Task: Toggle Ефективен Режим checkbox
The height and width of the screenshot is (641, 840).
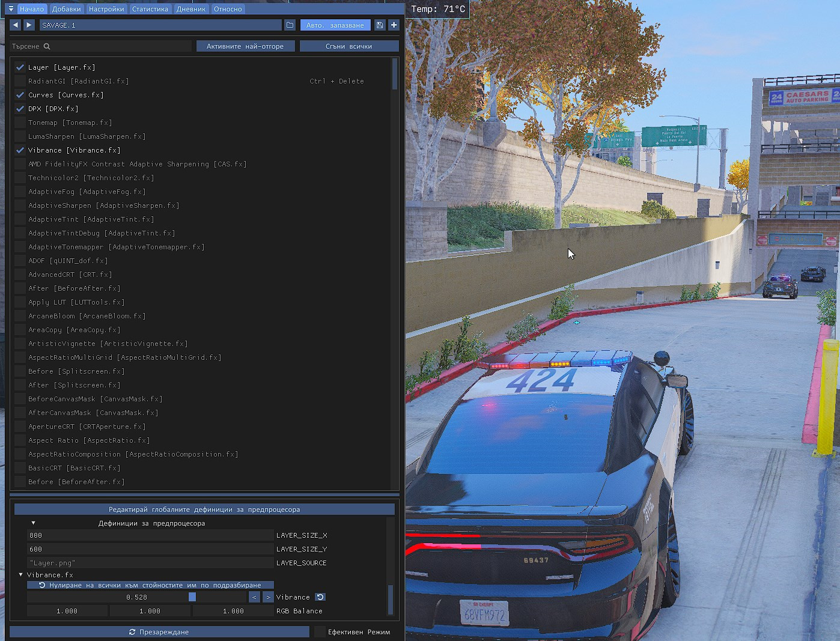Action: click(320, 632)
